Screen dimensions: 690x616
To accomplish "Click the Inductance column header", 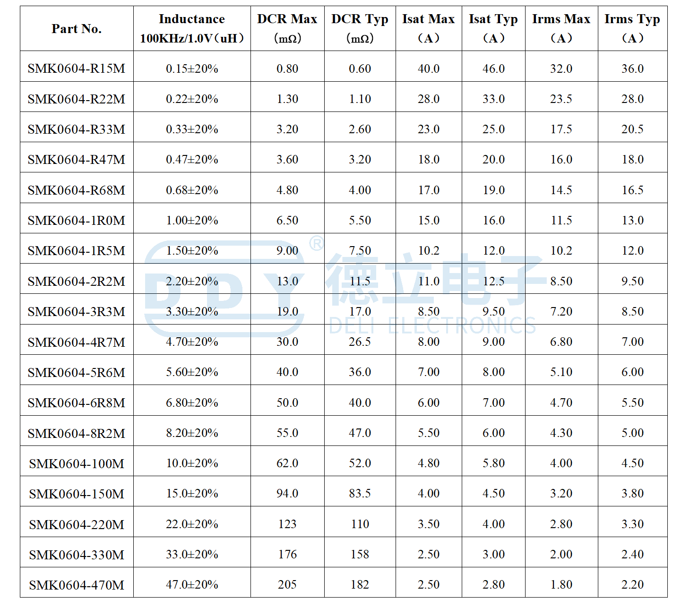I will click(x=192, y=28).
